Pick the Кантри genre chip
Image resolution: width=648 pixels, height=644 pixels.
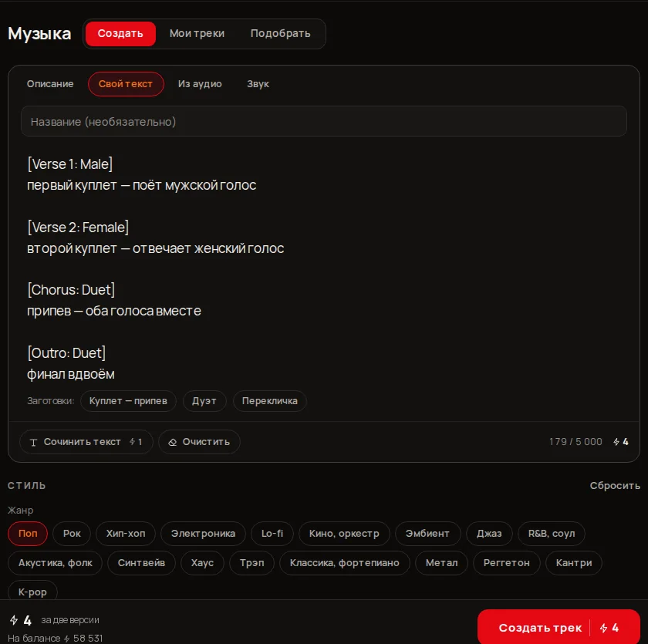pos(574,562)
